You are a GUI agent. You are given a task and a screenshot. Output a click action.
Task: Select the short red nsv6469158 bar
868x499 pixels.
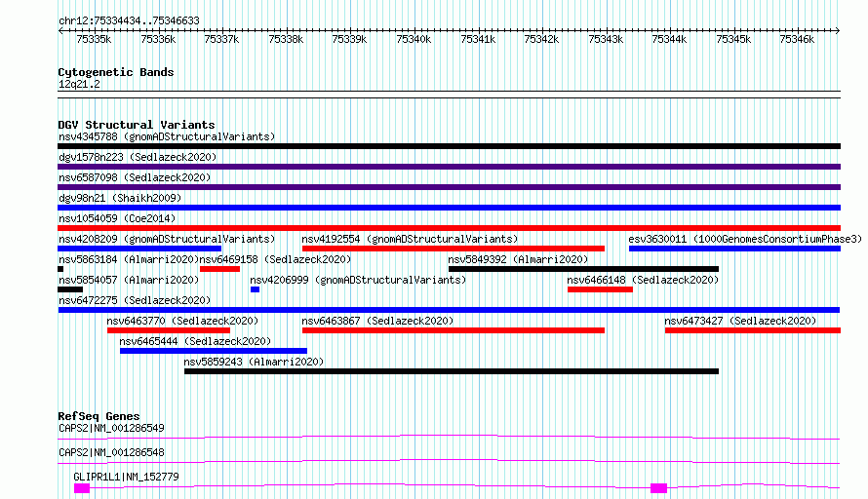[x=219, y=269]
